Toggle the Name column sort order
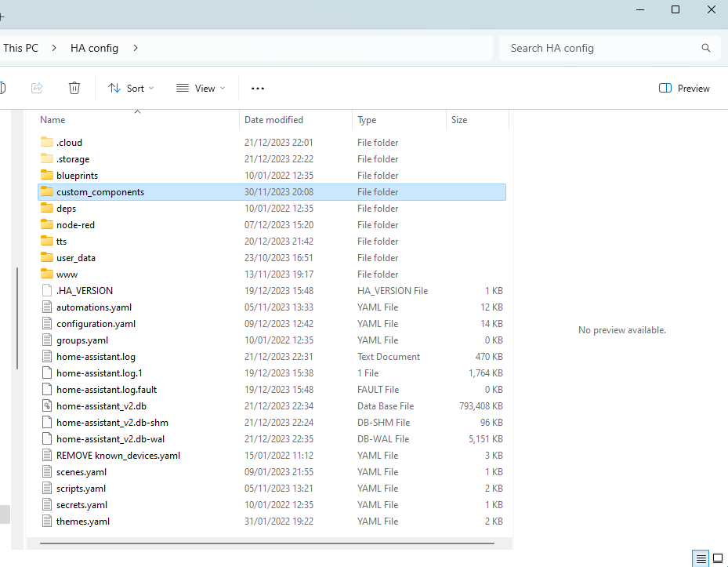Screen dimensions: 728x567 [x=52, y=119]
